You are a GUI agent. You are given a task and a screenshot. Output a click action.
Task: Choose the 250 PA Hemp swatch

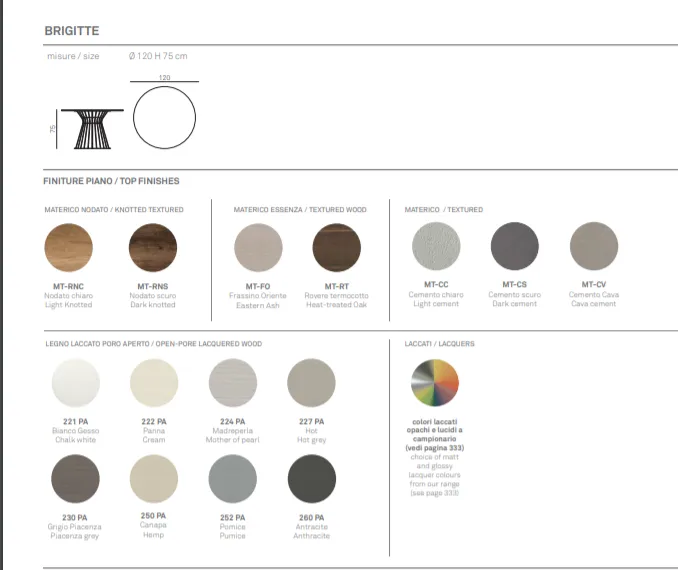(x=154, y=479)
